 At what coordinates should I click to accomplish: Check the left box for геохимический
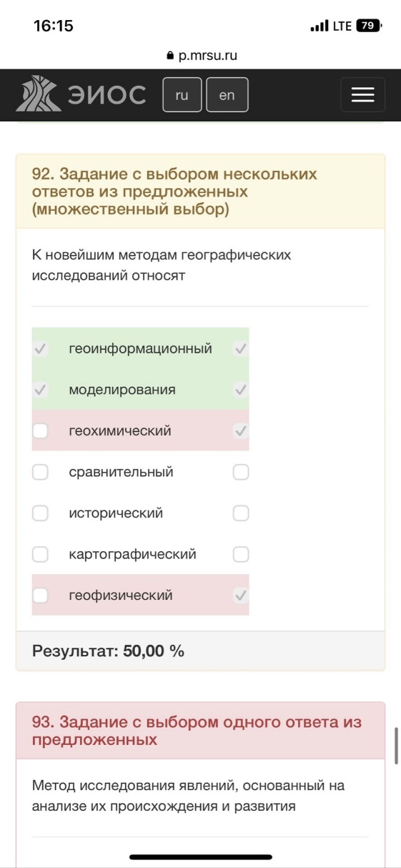click(x=41, y=431)
